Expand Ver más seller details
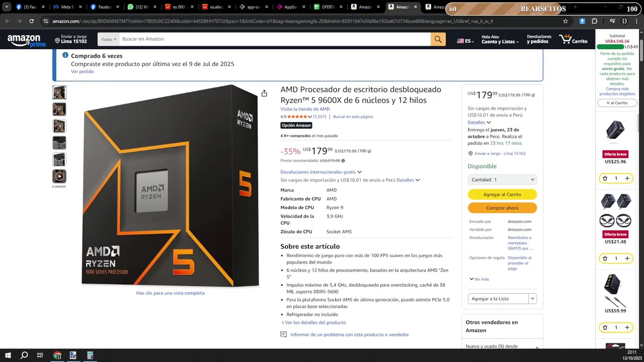 click(479, 279)
